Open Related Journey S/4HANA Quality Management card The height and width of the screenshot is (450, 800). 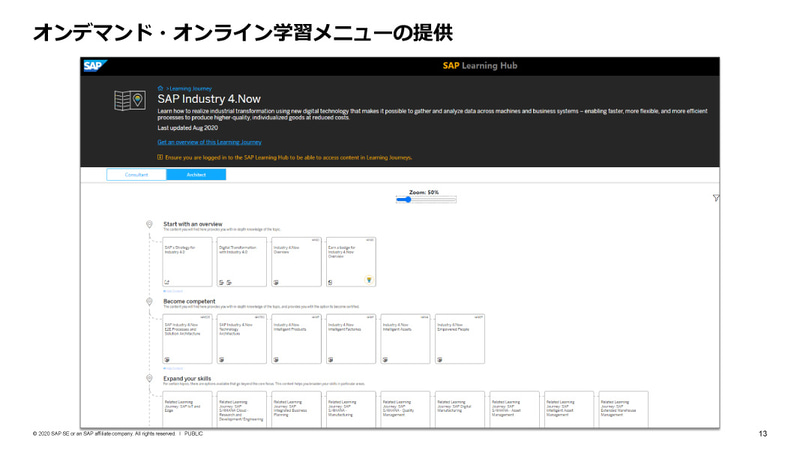[x=406, y=409]
